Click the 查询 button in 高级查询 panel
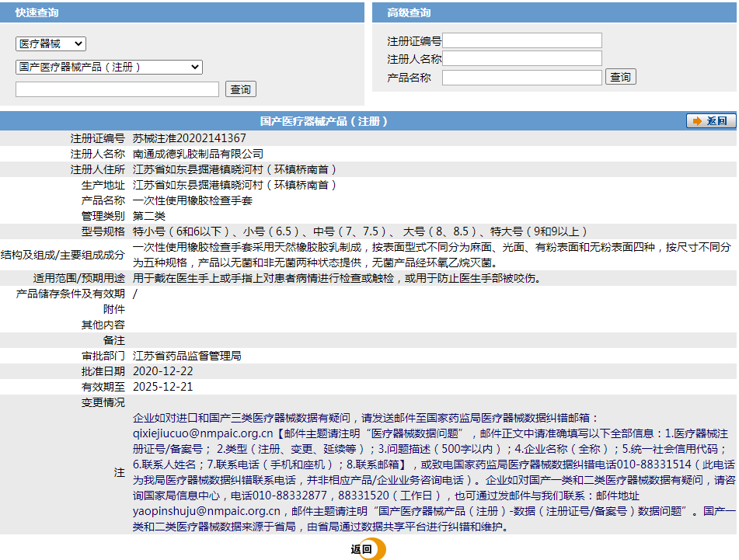This screenshot has height=560, width=739. coord(620,76)
